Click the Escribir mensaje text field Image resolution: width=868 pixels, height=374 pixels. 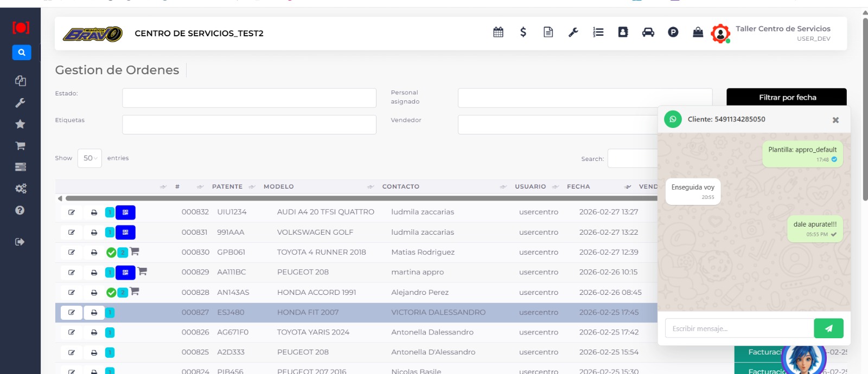[739, 328]
